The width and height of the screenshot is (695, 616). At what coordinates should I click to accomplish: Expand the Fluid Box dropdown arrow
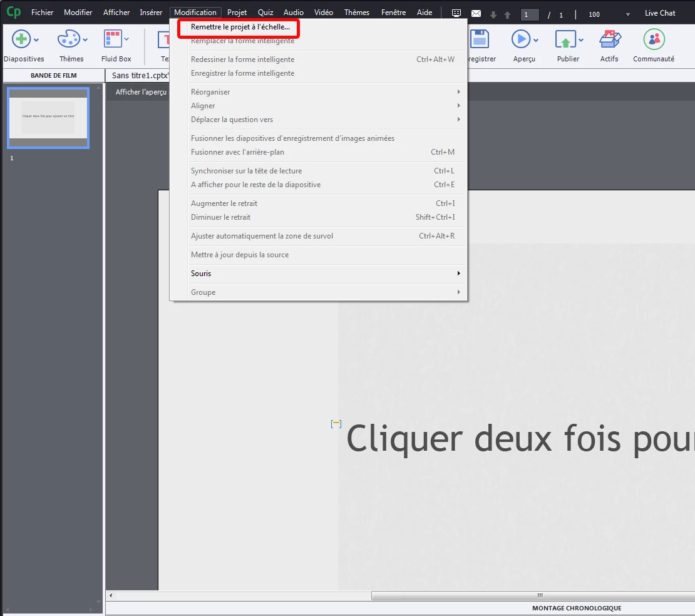tap(126, 39)
